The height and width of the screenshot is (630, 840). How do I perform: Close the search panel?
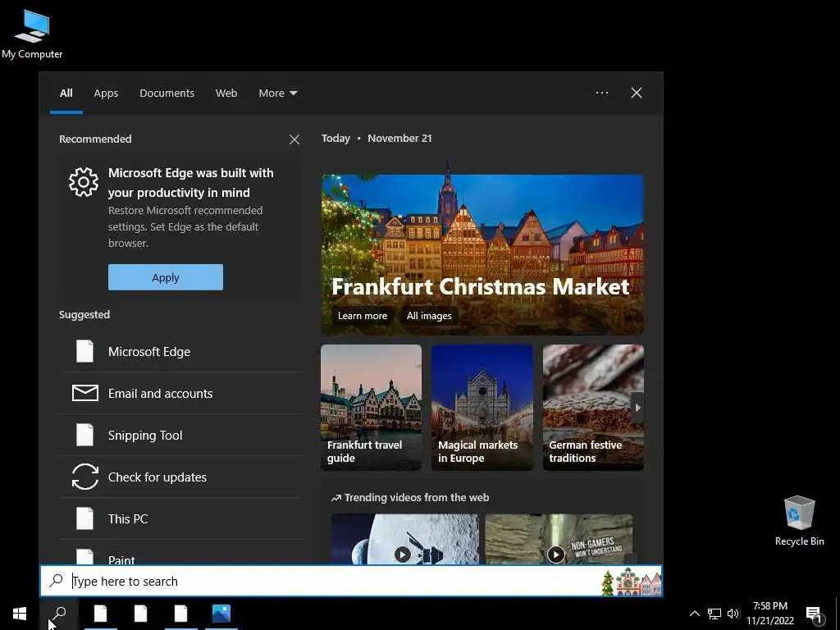pyautogui.click(x=637, y=93)
